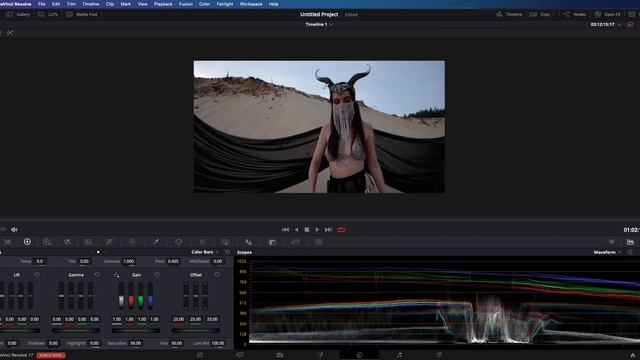Reset all color wheels
The image size is (640, 360).
pos(227,252)
